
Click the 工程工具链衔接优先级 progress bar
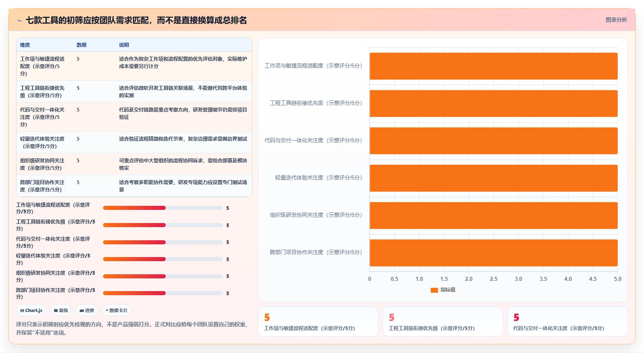coord(162,225)
